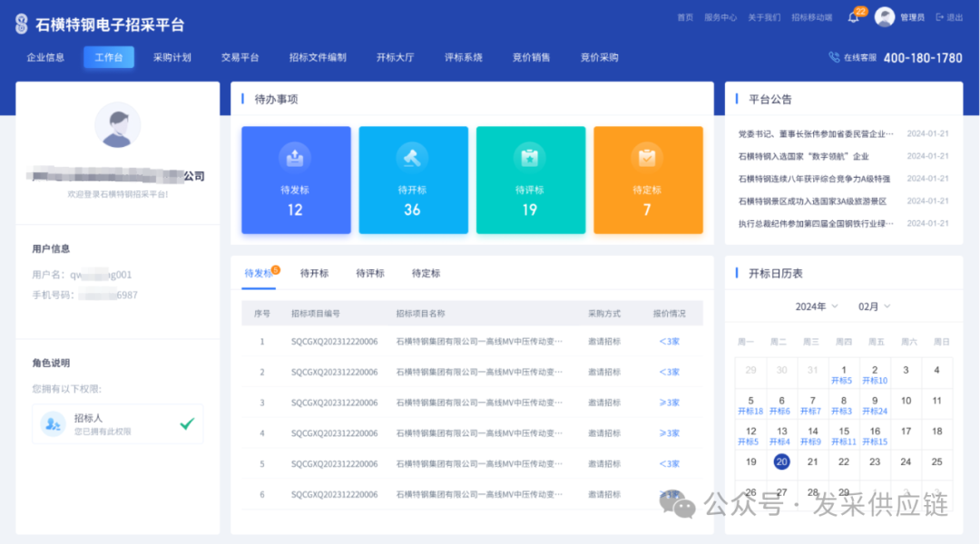Click the <3家 quote link in row 1
This screenshot has height=544, width=980.
point(669,341)
